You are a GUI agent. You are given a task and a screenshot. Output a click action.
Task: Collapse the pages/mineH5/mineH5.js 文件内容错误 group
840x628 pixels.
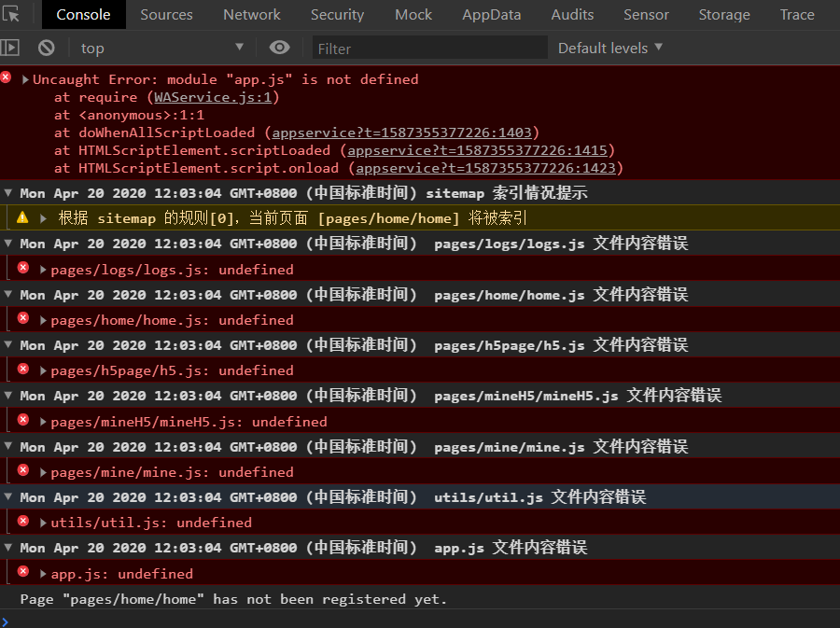tap(8, 396)
